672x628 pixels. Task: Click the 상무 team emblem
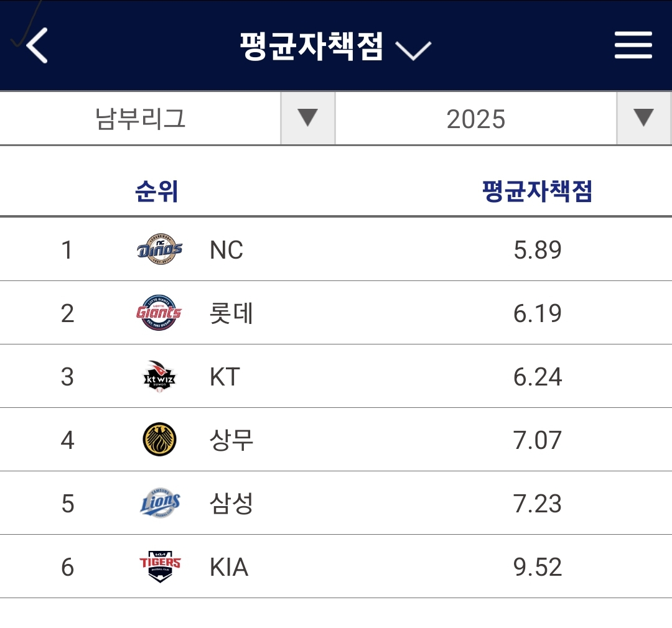click(159, 440)
